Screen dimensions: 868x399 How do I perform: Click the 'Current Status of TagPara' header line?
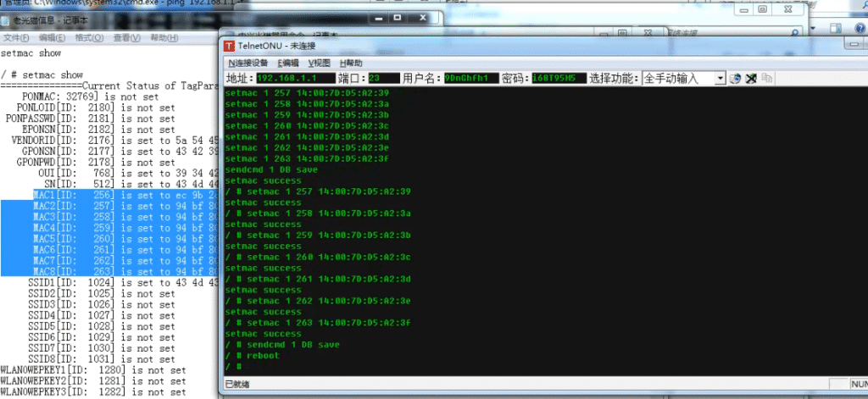click(109, 86)
